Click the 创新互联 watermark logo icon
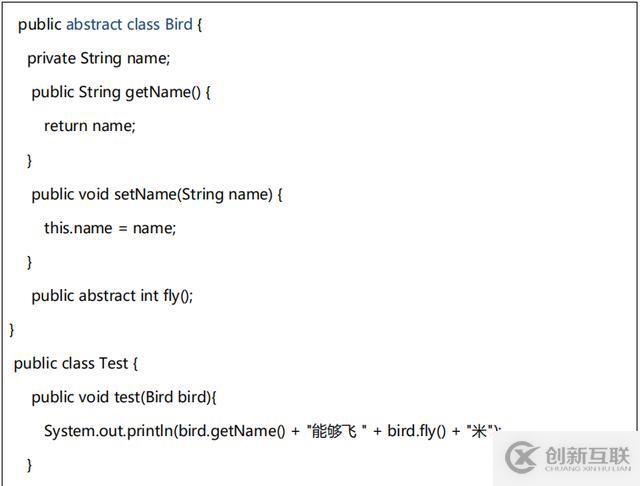The height and width of the screenshot is (486, 640). click(523, 456)
